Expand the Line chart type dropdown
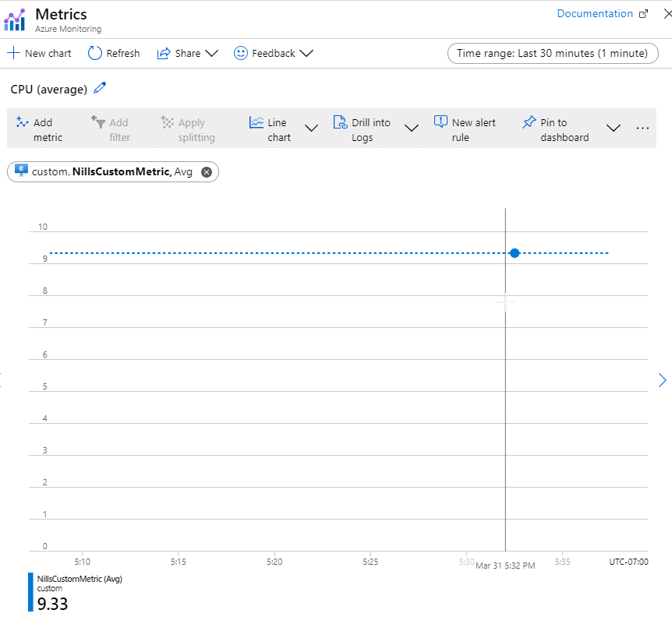 tap(311, 128)
